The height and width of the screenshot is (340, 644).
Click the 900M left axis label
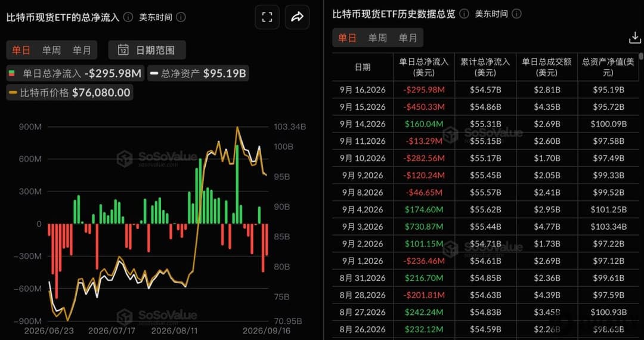point(30,127)
